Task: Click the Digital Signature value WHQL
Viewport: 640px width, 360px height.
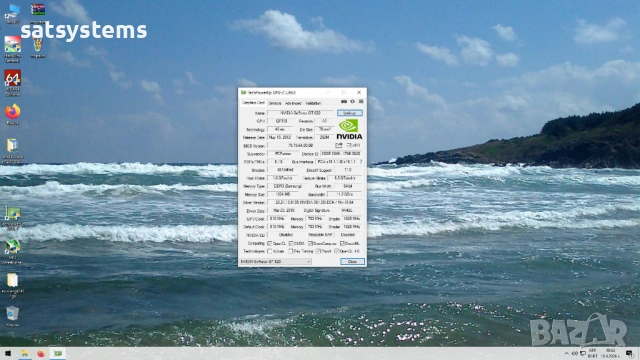Action: [347, 211]
